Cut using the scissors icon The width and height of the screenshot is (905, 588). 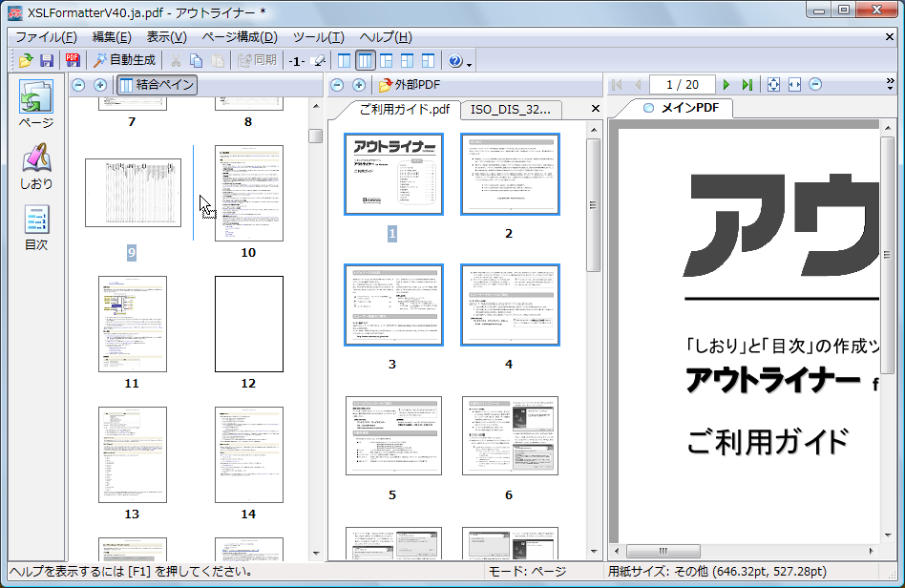pyautogui.click(x=176, y=60)
